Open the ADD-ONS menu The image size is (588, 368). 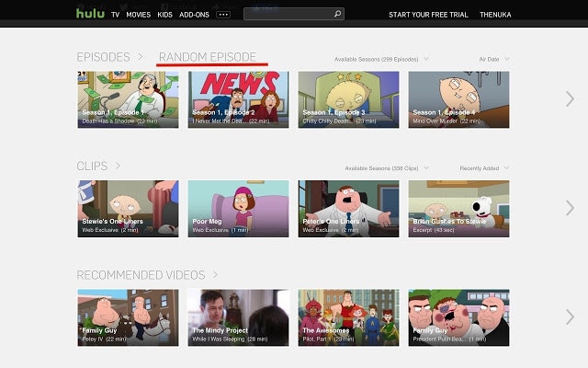coord(194,15)
